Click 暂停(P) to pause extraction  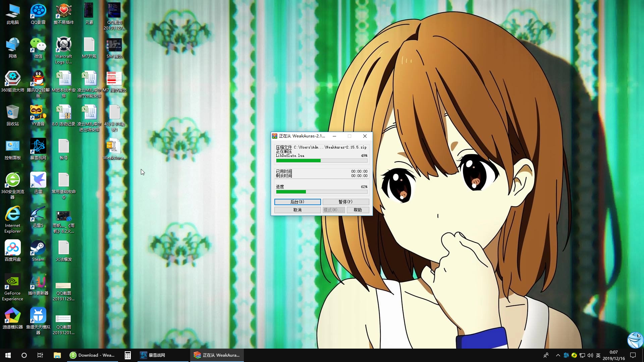[x=346, y=202]
